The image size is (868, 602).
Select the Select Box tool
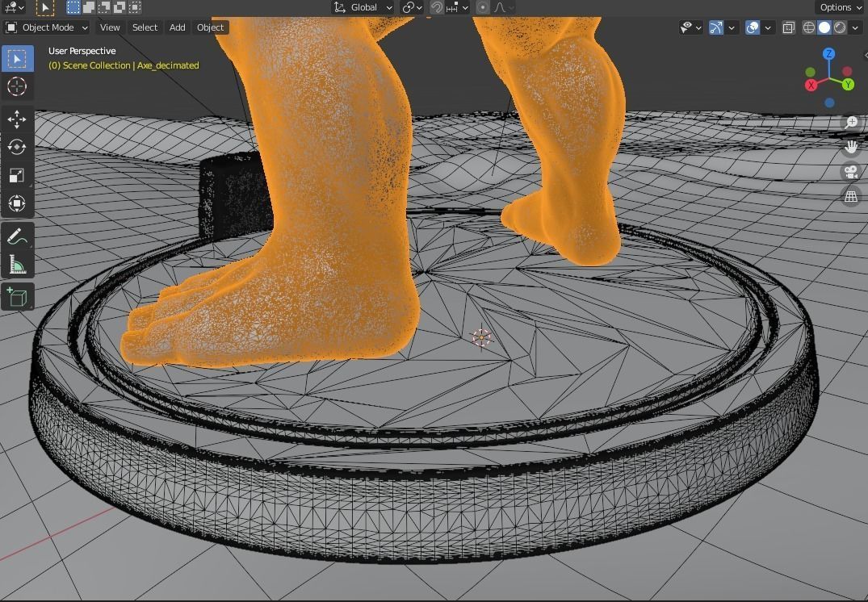click(x=17, y=59)
